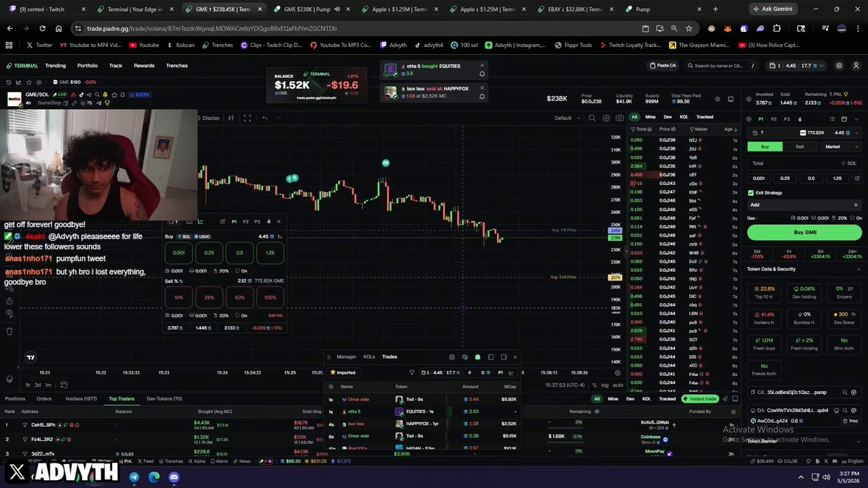Viewport: 868px width, 488px height.
Task: Switch to Holders (1677) tab
Action: click(81, 398)
